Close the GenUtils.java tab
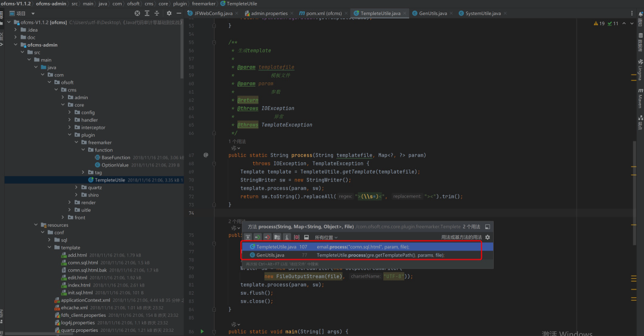This screenshot has width=644, height=336. (x=451, y=13)
